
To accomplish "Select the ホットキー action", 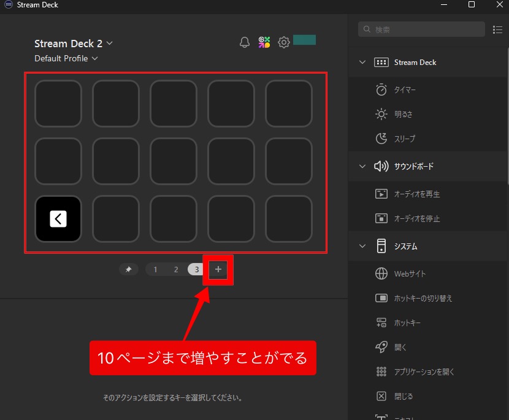I will 427,323.
